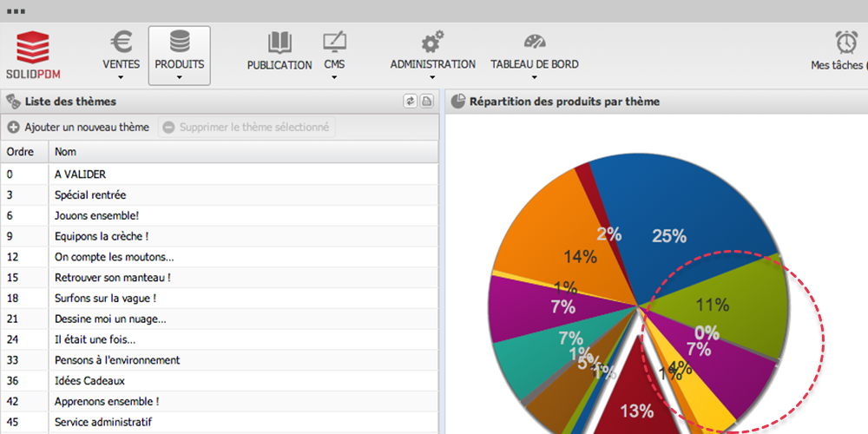Select the Retrouver son manteau ! row

220,278
